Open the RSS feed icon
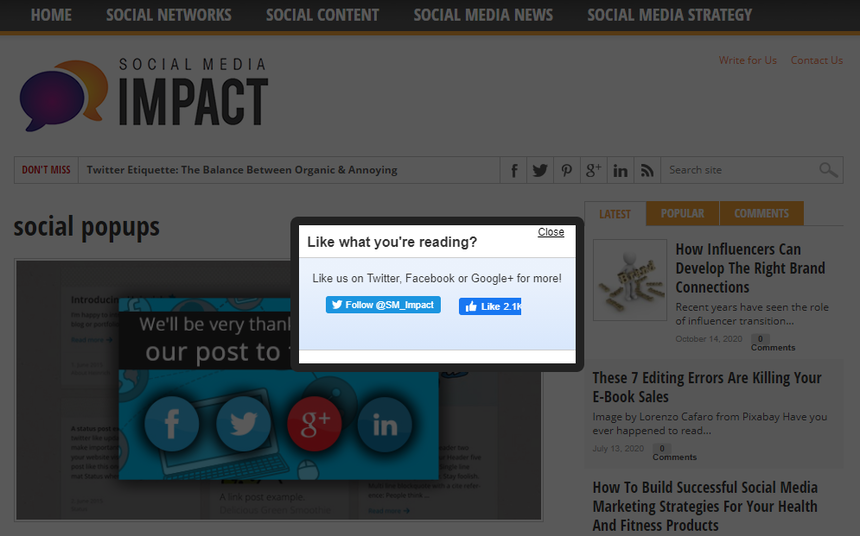 647,170
